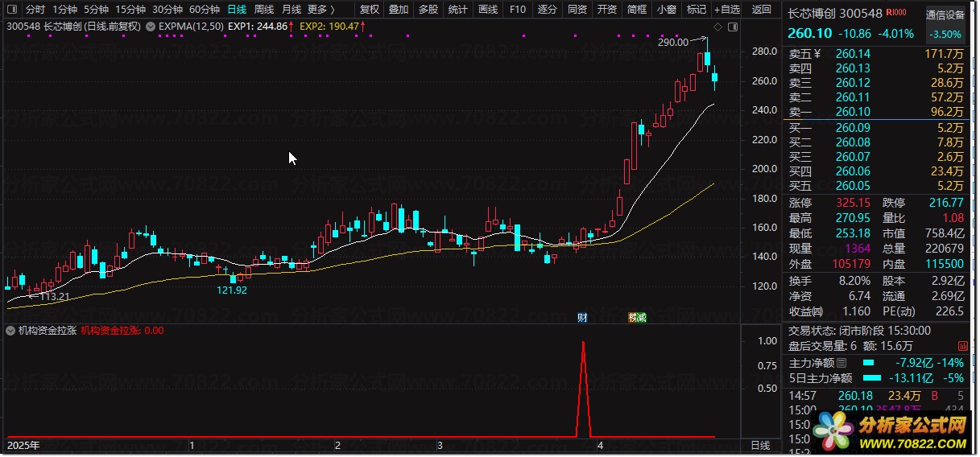Select the 15分钟 chart period

[130, 10]
